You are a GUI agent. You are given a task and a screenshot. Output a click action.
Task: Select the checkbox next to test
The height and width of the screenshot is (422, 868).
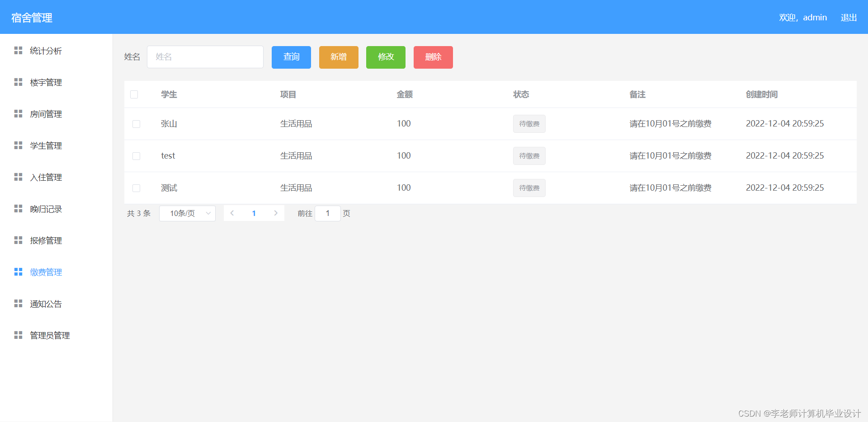[x=136, y=156]
